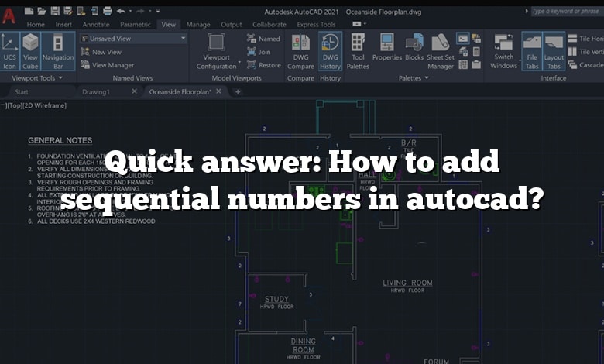The width and height of the screenshot is (604, 364).
Task: Click the Restore viewports icon
Action: [252, 65]
